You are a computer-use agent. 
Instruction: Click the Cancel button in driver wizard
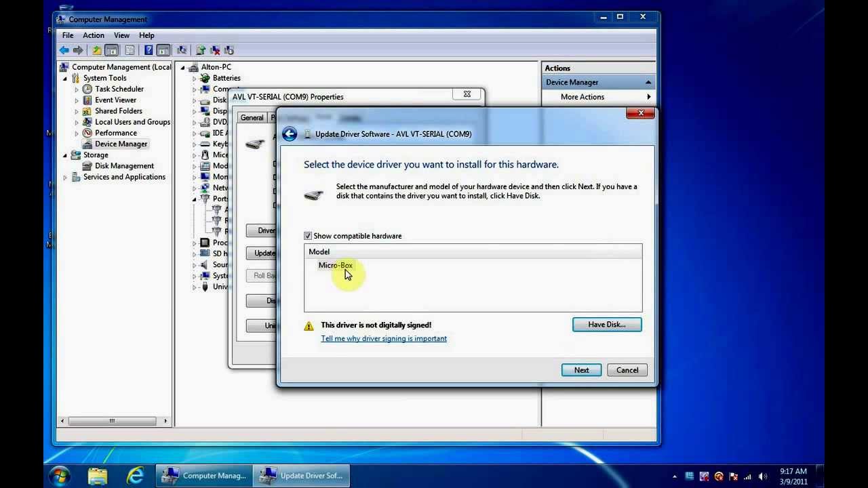[627, 370]
